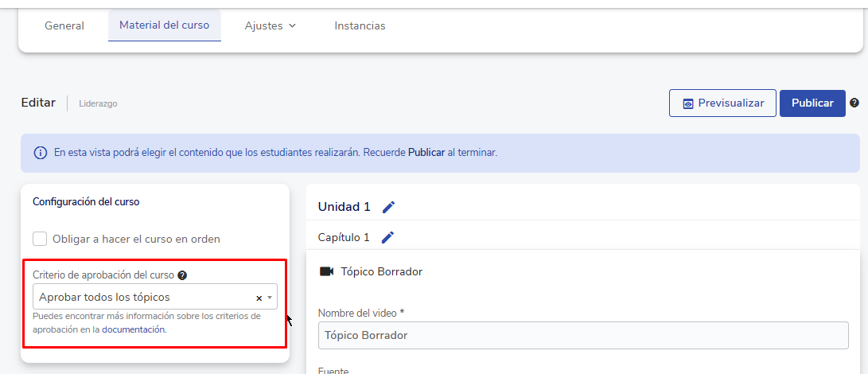The height and width of the screenshot is (374, 868).
Task: Click the info icon in the blue banner
Action: pyautogui.click(x=40, y=153)
